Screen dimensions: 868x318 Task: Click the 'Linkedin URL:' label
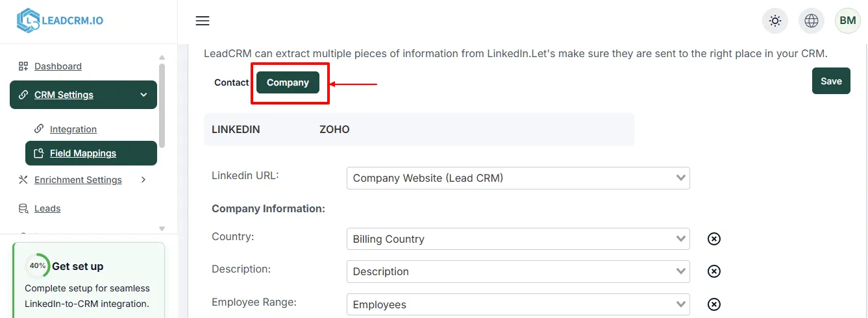coord(245,175)
